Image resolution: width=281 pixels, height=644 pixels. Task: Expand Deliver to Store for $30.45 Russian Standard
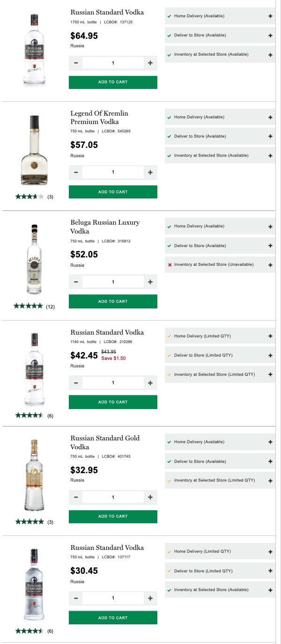[270, 571]
